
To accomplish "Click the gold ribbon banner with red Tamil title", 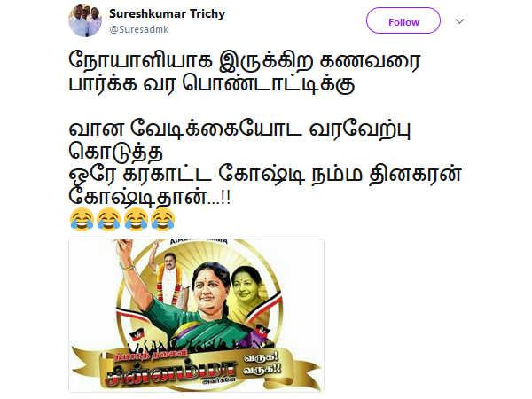I will [x=195, y=370].
